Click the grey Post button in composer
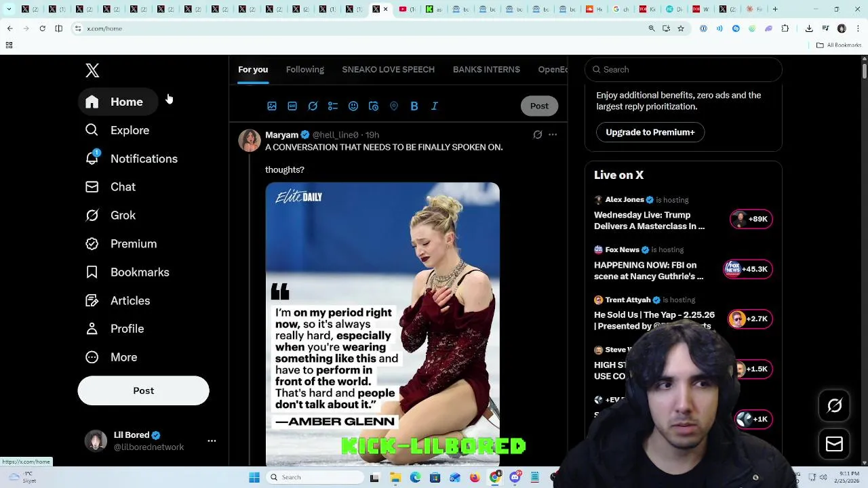The image size is (868, 488). [x=539, y=106]
